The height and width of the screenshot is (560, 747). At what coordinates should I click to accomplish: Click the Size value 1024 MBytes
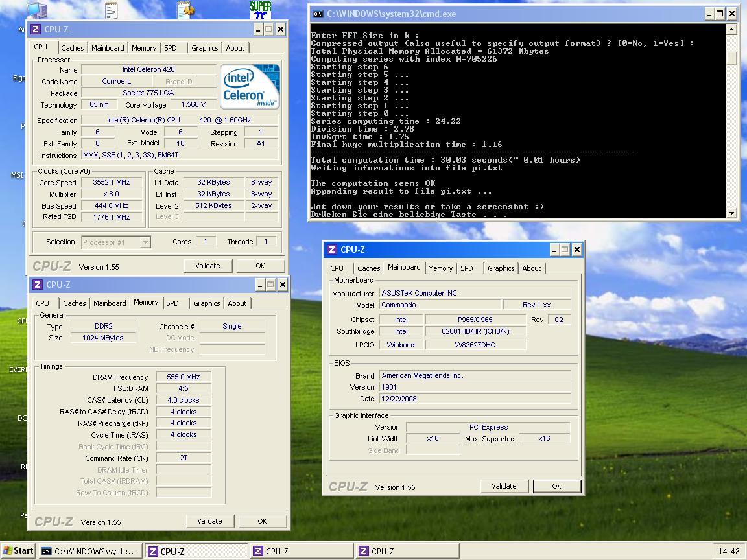(103, 338)
